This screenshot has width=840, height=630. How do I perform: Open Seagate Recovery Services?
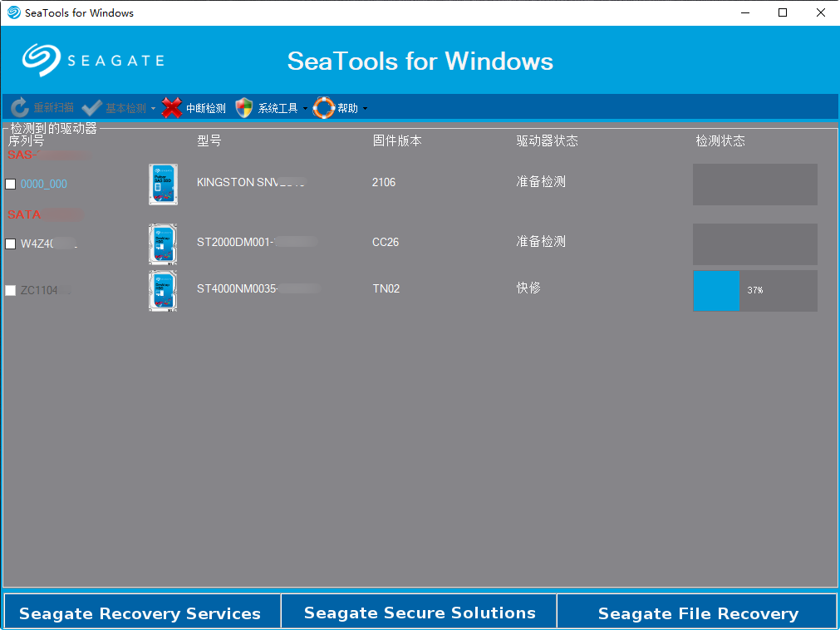[142, 611]
